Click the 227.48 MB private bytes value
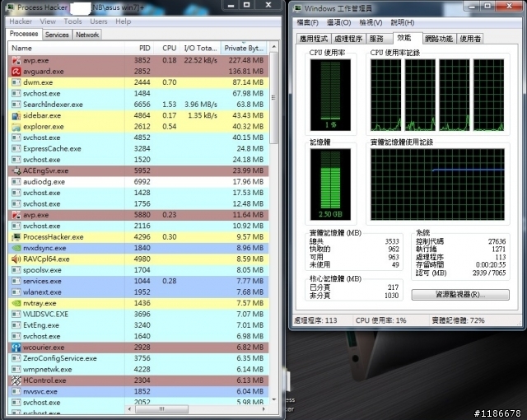Screen dimensions: 527x420 coord(246,60)
